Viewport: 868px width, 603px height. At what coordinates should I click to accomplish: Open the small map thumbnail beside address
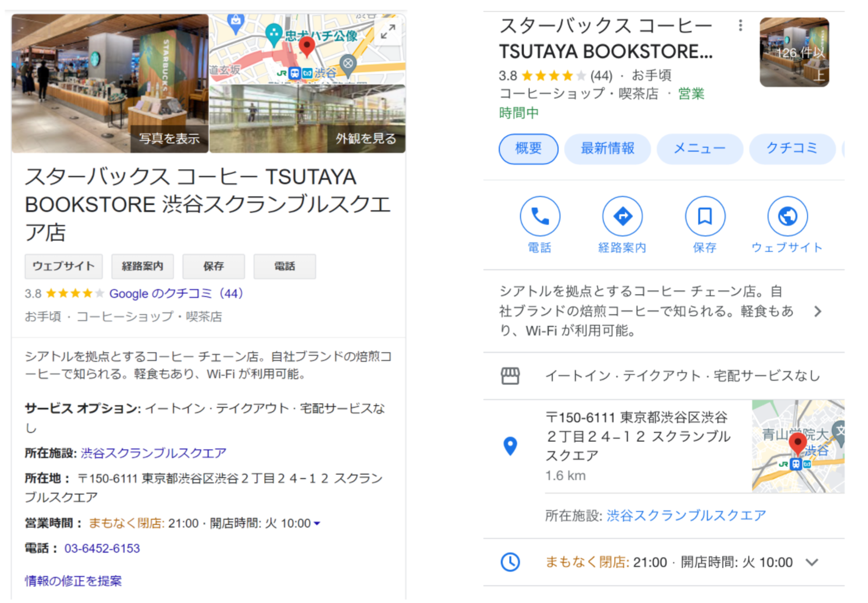(x=798, y=446)
